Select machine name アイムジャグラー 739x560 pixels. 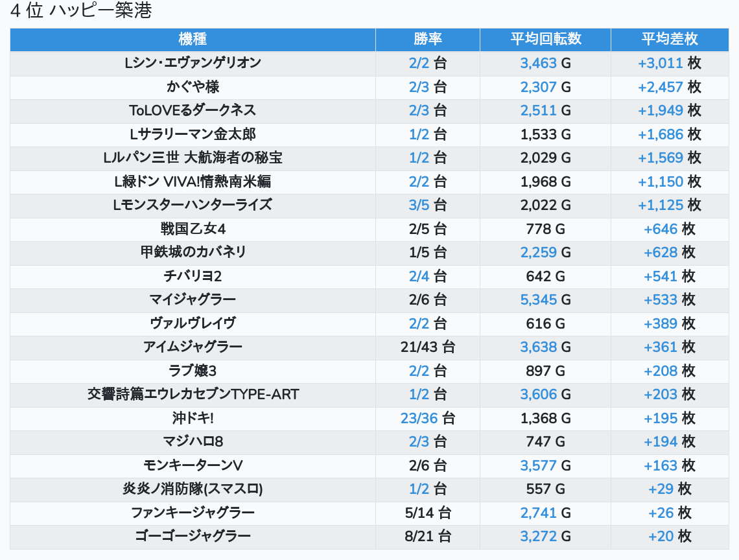pos(193,347)
